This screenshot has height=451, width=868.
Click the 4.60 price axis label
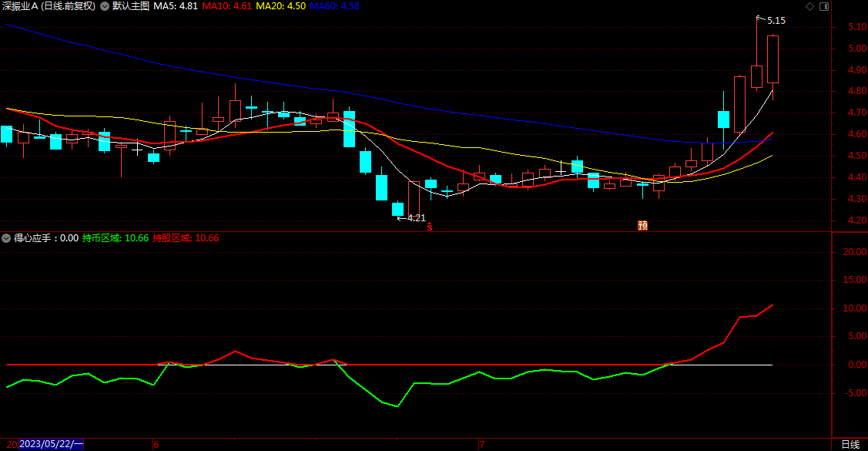(x=857, y=134)
